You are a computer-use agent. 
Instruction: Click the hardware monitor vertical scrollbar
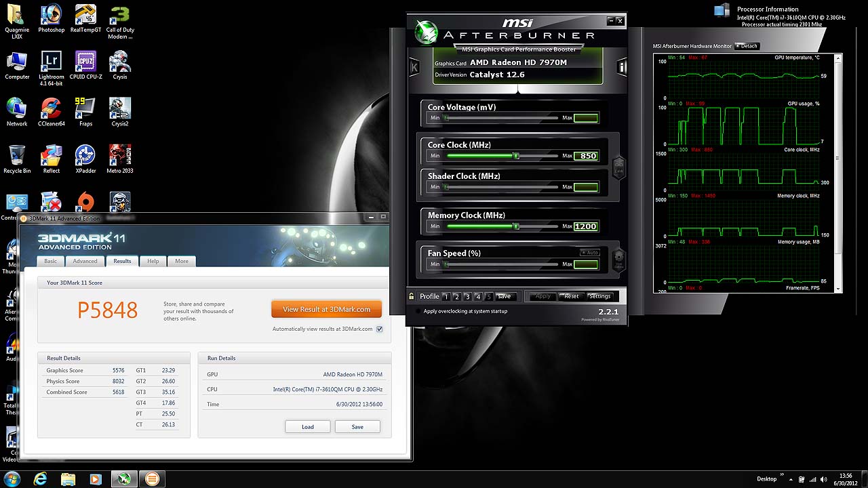(x=839, y=173)
